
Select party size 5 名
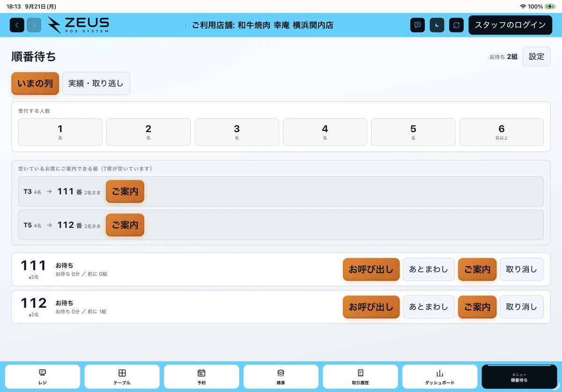click(x=414, y=132)
